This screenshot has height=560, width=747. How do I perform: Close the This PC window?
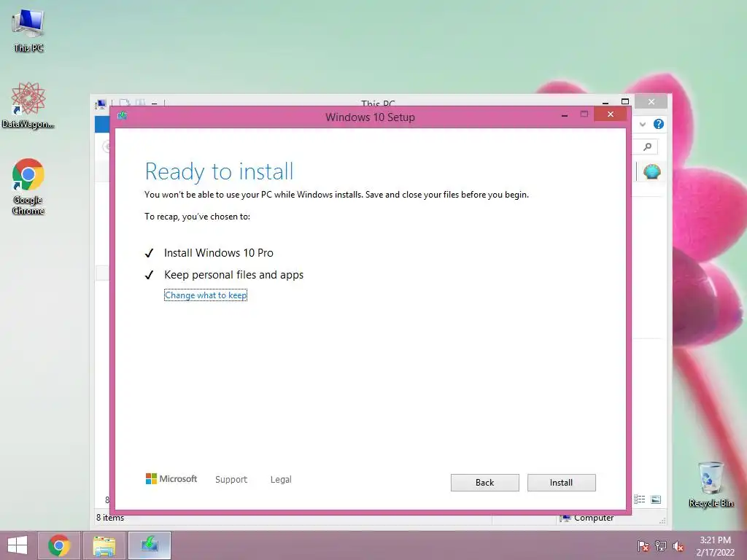(x=651, y=101)
